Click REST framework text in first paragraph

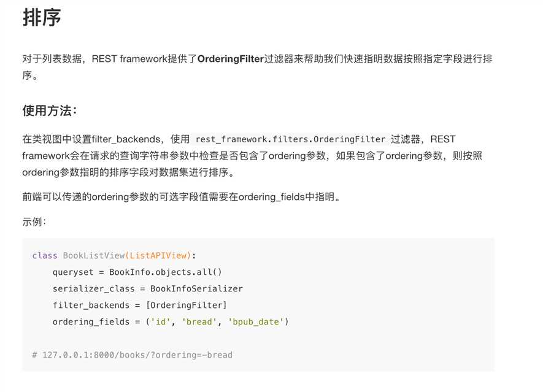(130, 59)
